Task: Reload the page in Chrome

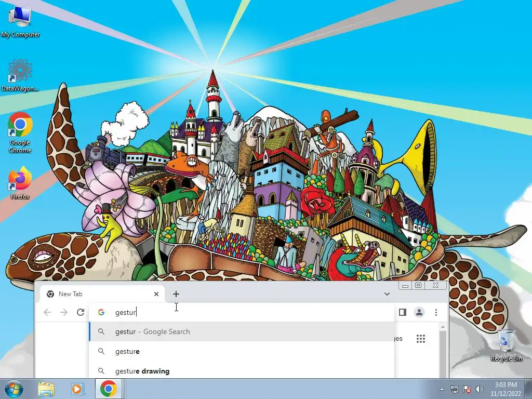Action: pyautogui.click(x=81, y=312)
